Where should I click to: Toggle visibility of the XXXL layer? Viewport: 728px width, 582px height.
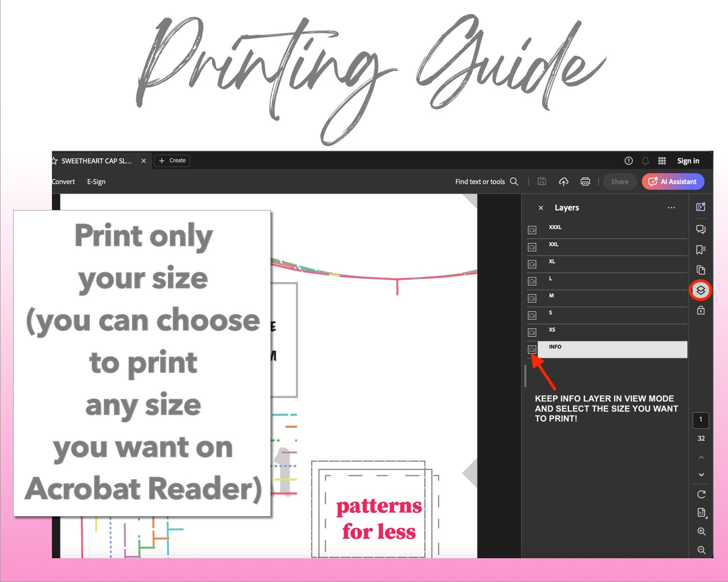click(x=532, y=230)
